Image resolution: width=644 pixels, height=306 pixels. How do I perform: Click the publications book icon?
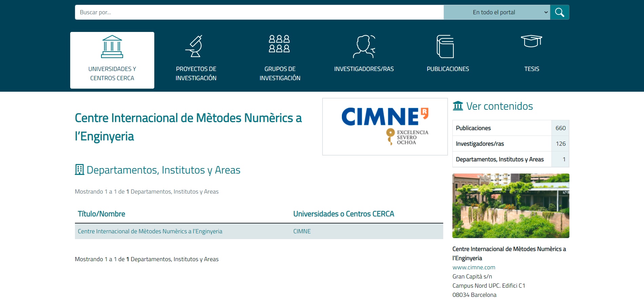pos(445,47)
